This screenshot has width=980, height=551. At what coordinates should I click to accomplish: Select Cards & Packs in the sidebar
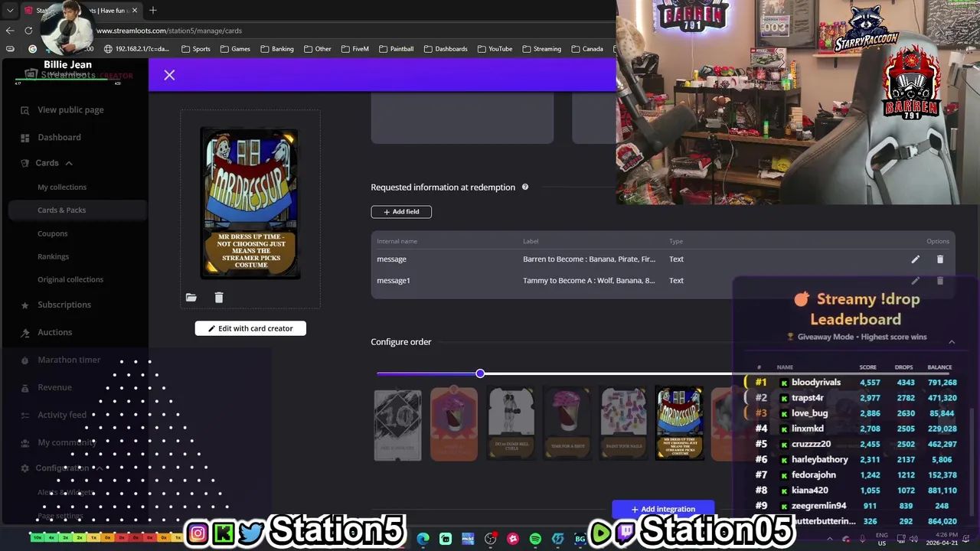click(77, 210)
